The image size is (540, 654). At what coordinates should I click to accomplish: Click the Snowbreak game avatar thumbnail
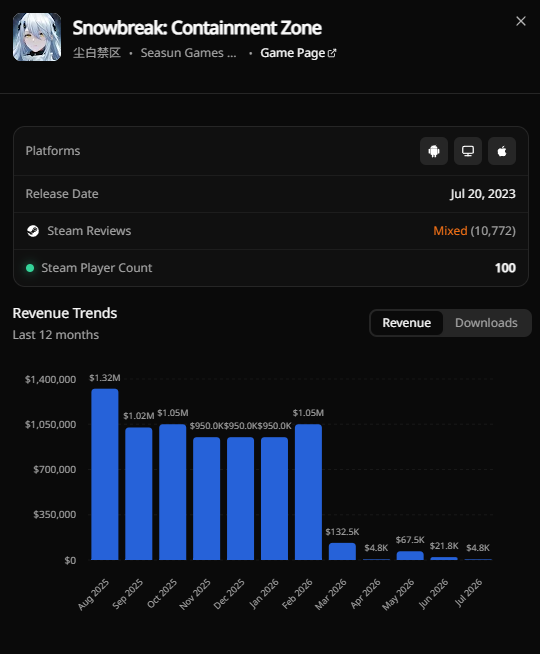click(37, 37)
